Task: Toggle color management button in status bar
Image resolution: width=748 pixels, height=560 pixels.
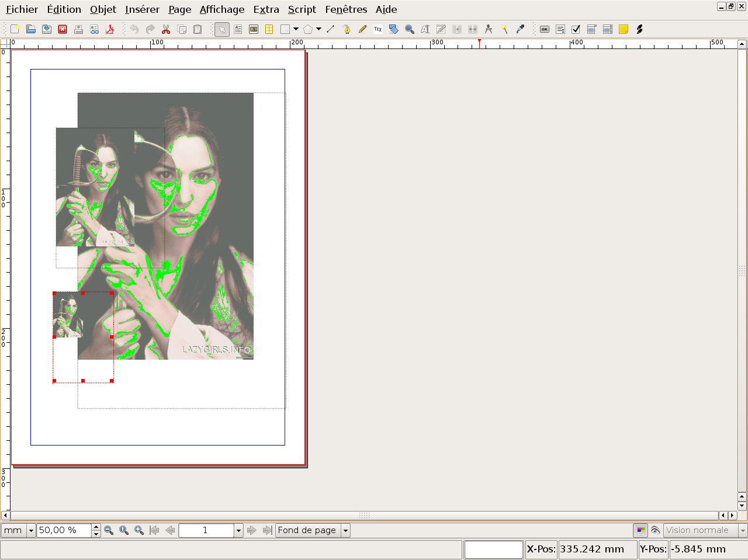Action: (x=641, y=530)
